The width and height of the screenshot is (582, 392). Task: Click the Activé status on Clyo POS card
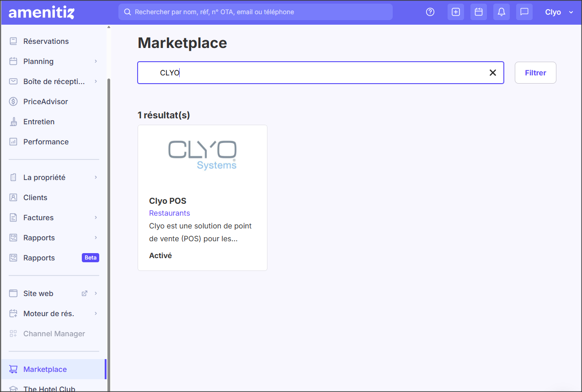160,256
